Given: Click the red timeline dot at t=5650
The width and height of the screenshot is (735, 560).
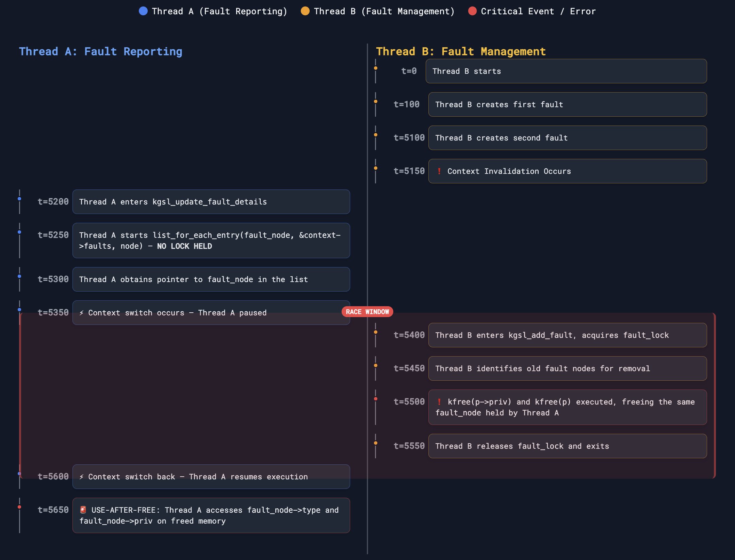Looking at the screenshot, I should (x=19, y=507).
